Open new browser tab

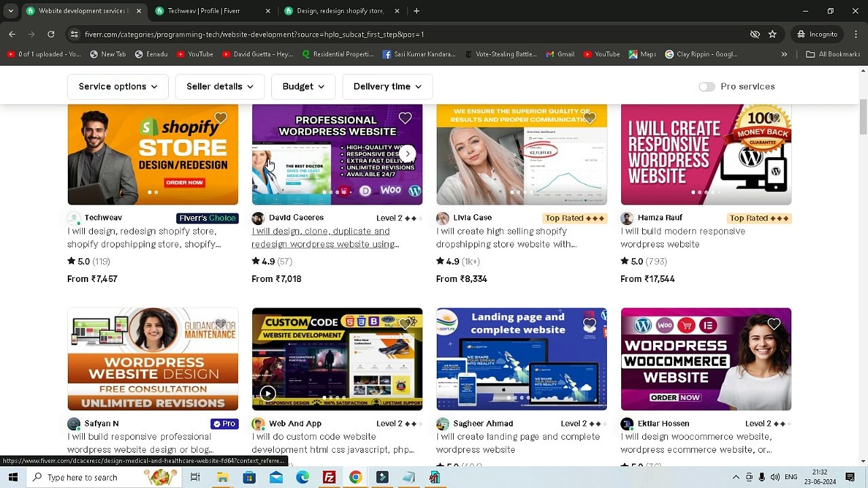[416, 11]
